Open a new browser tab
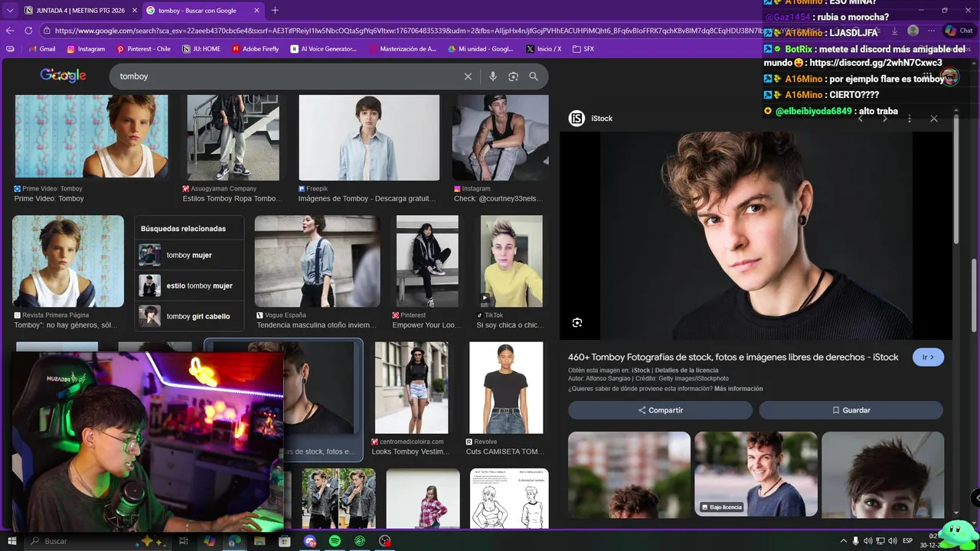980x551 pixels. [x=275, y=10]
